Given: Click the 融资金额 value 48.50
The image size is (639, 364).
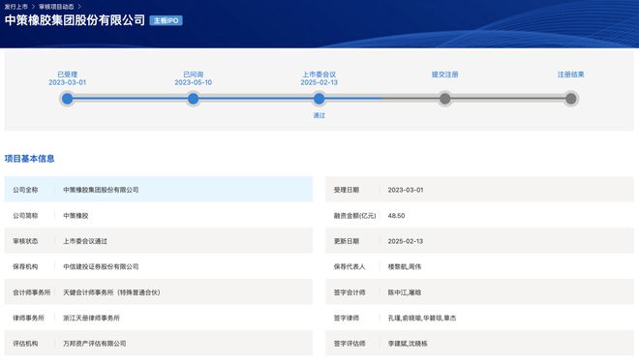Looking at the screenshot, I should [396, 216].
